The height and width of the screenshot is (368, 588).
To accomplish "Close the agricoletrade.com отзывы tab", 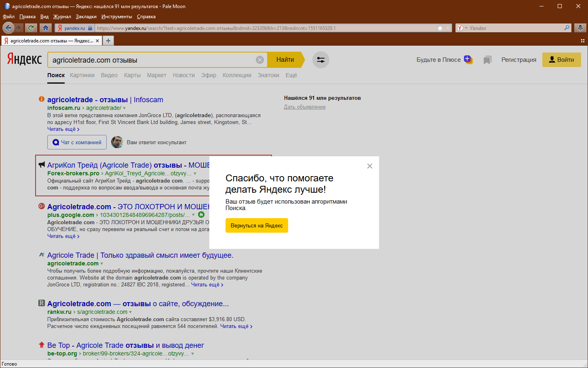I will pyautogui.click(x=97, y=41).
